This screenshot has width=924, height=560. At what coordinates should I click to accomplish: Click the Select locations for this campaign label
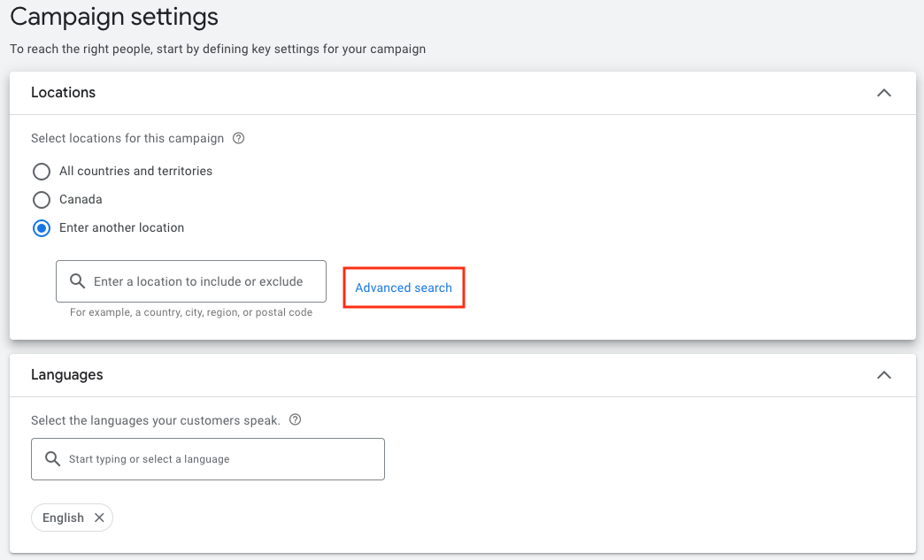(x=127, y=138)
